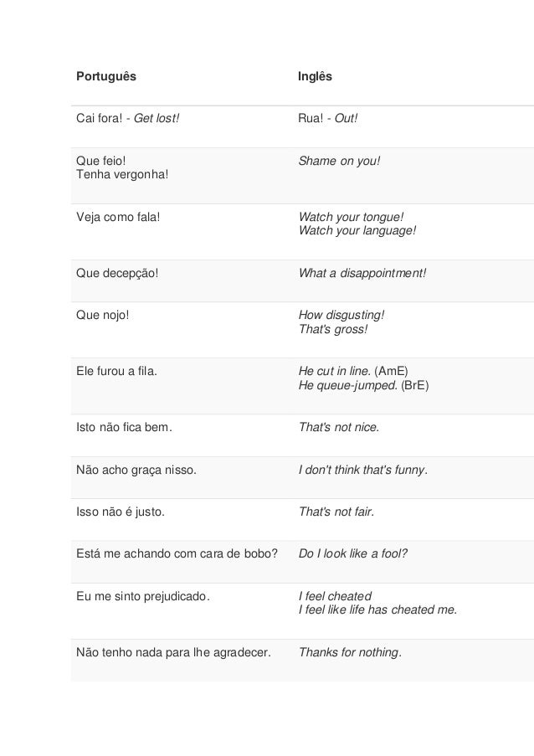Click the phrase 'Tenha vergonha!'

coord(122,174)
